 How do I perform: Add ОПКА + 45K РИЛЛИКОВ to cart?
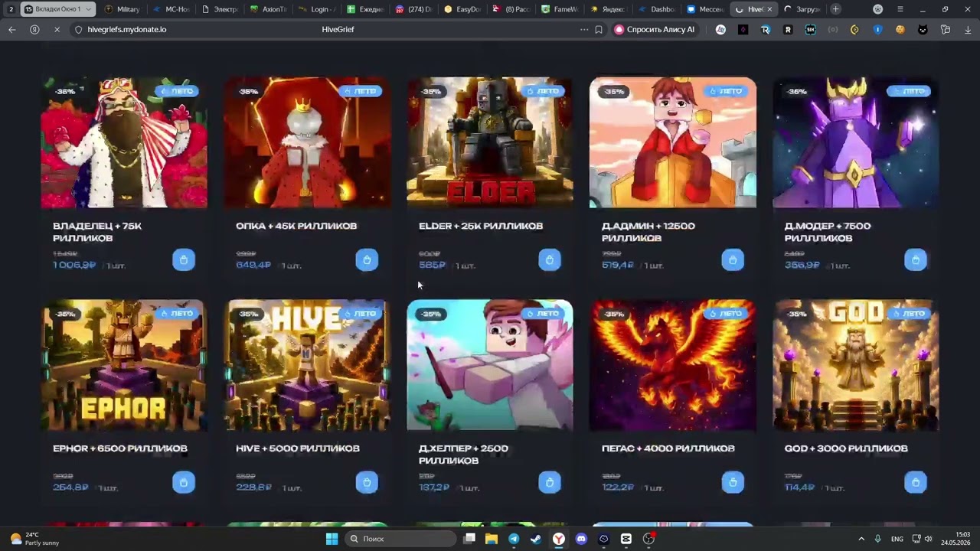tap(367, 259)
